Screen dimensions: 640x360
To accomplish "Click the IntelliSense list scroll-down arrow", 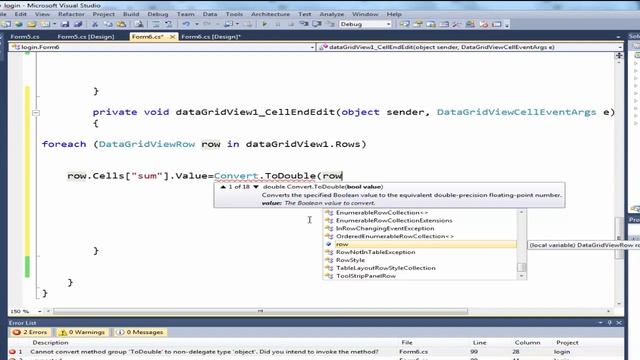I will click(x=521, y=276).
